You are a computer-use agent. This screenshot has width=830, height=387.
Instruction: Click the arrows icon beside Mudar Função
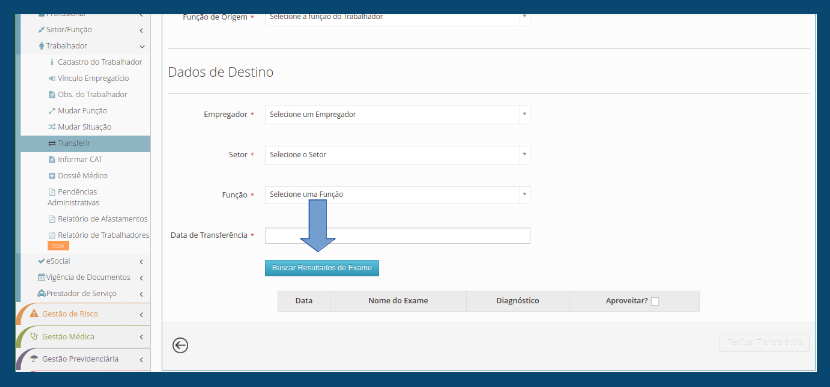click(x=52, y=111)
